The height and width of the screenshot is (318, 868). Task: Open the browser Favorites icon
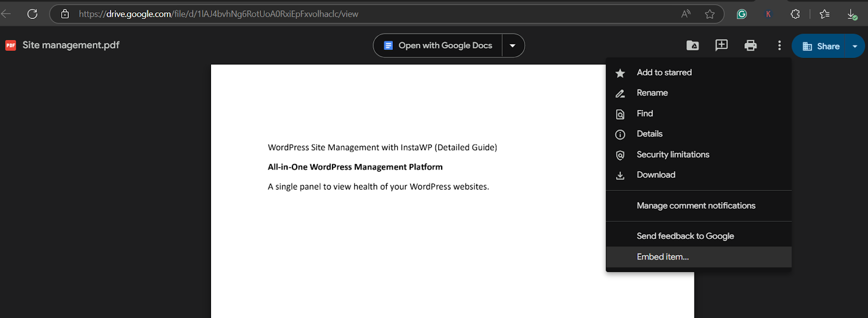point(825,14)
